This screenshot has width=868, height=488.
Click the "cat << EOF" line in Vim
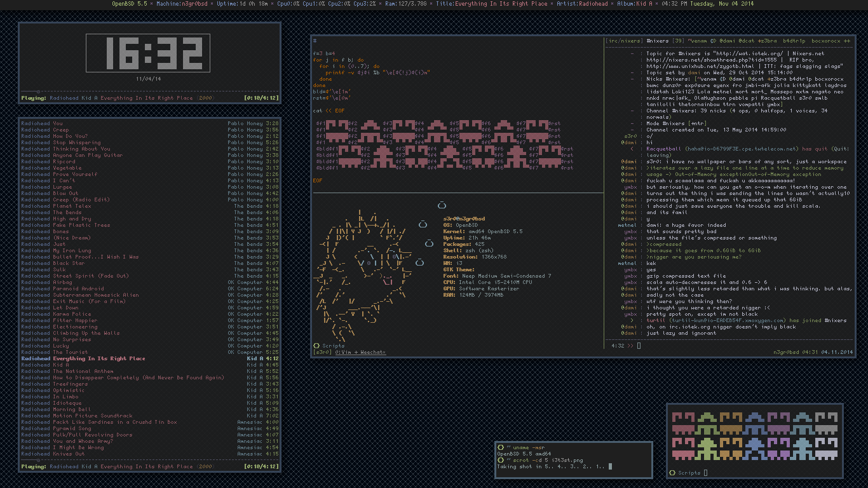pyautogui.click(x=329, y=111)
